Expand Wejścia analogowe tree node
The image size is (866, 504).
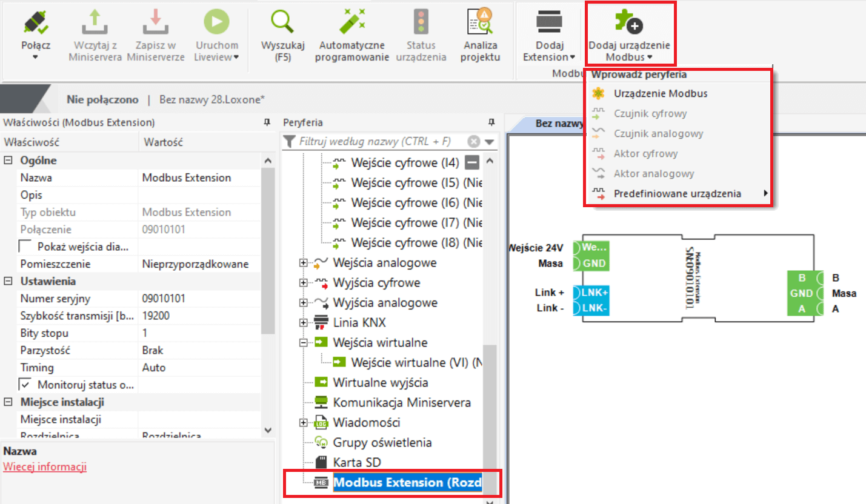[304, 264]
